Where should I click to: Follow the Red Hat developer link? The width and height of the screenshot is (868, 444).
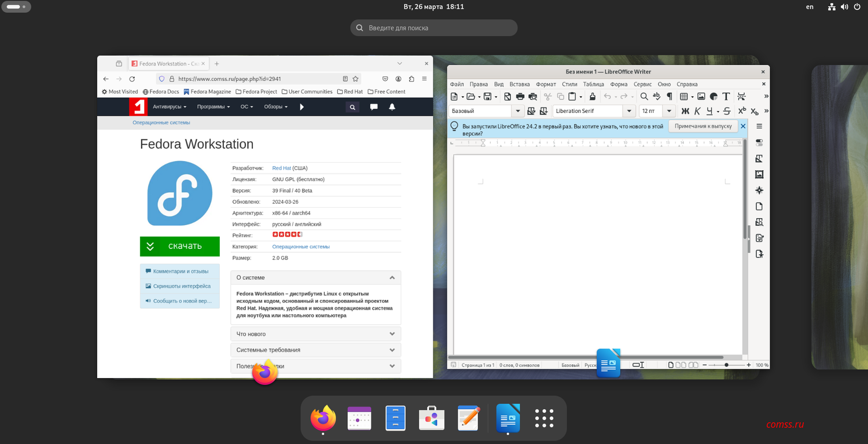pos(282,168)
